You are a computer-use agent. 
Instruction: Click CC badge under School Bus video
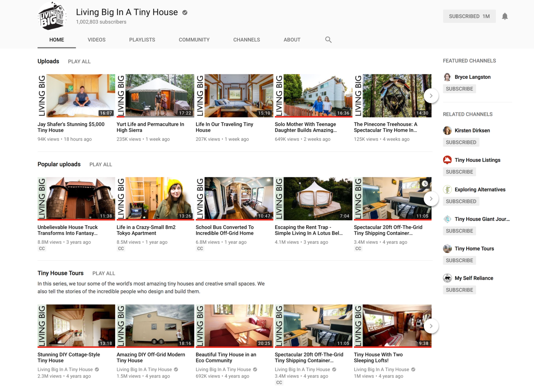(200, 248)
